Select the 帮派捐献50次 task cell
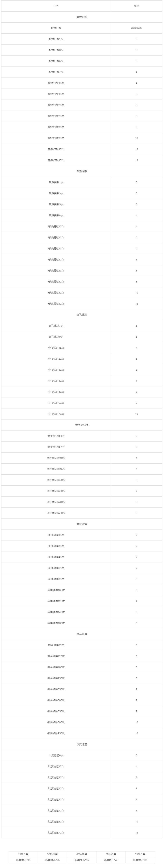 click(56, 304)
